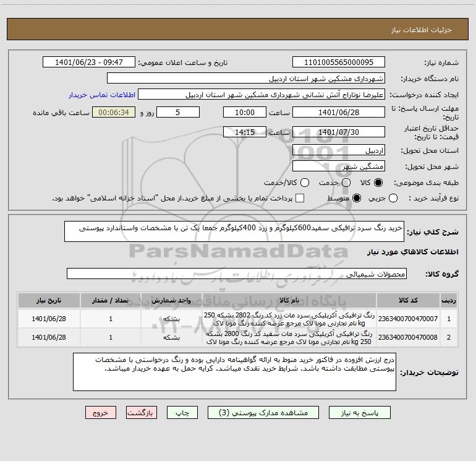This screenshot has width=476, height=461.
Task: Click مشاهده مدارک پیوستی (3) button
Action: coord(263,413)
